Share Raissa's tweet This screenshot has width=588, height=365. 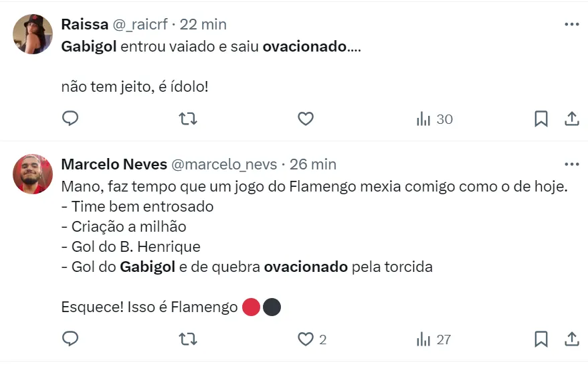pos(571,119)
